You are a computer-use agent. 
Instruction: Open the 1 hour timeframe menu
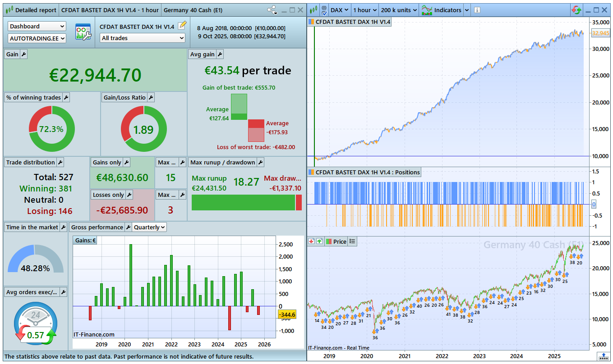[x=364, y=10]
